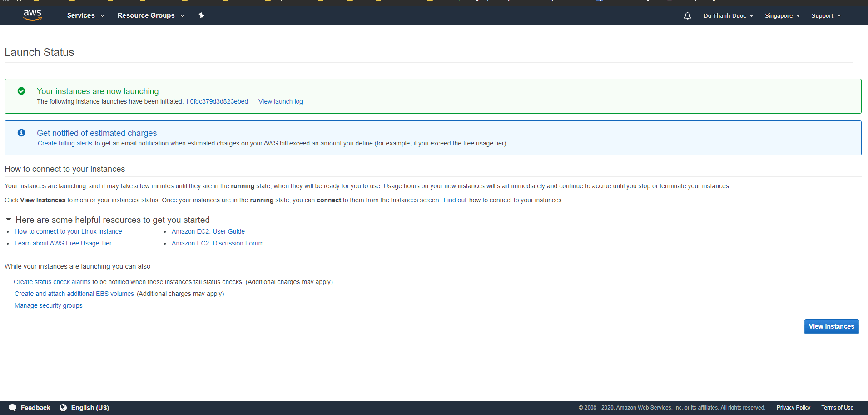Open Amazon EC2: Discussion Forum link

coord(218,243)
